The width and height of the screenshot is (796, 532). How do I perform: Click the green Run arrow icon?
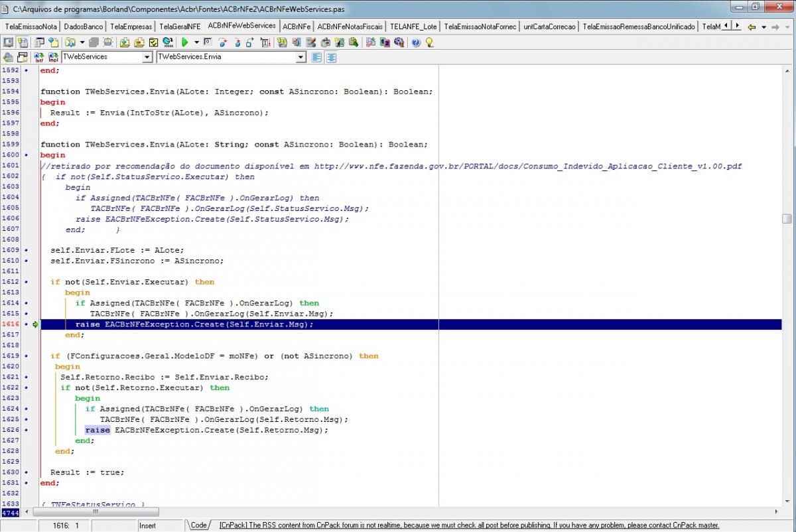185,42
